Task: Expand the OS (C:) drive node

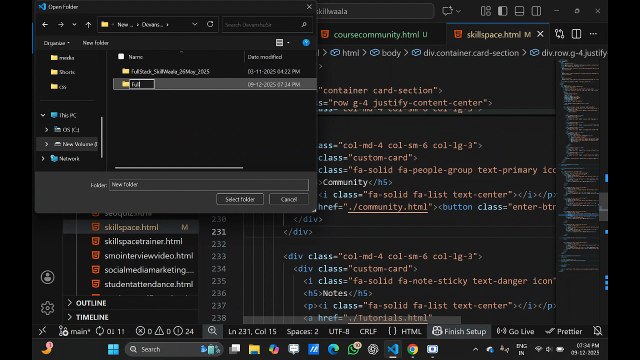Action: coord(46,129)
